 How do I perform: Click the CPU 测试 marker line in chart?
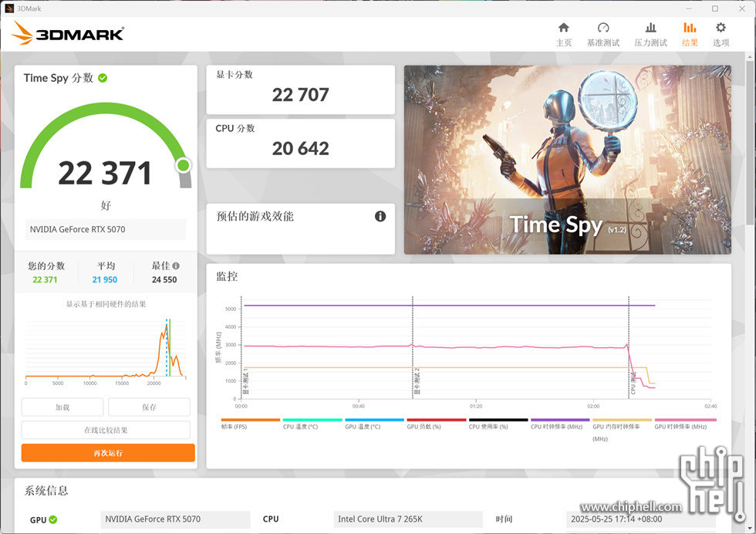tap(629, 347)
